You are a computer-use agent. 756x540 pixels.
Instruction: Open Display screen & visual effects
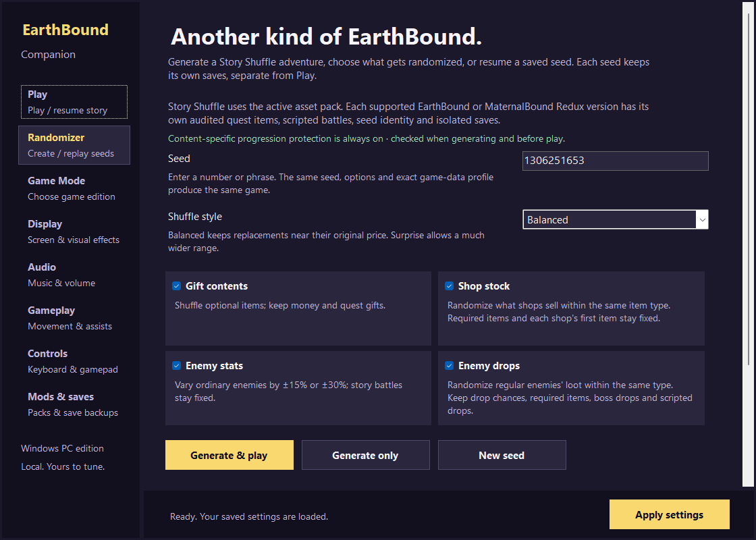[x=74, y=232]
